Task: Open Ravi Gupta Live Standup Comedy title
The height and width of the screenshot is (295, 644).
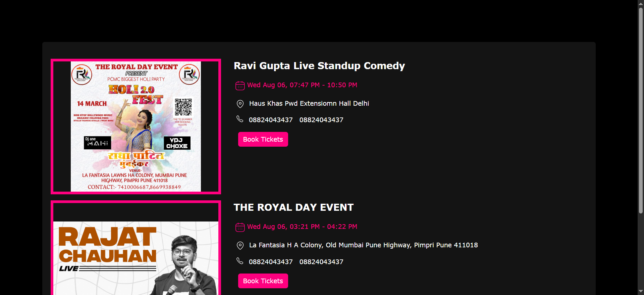Action: click(x=319, y=66)
